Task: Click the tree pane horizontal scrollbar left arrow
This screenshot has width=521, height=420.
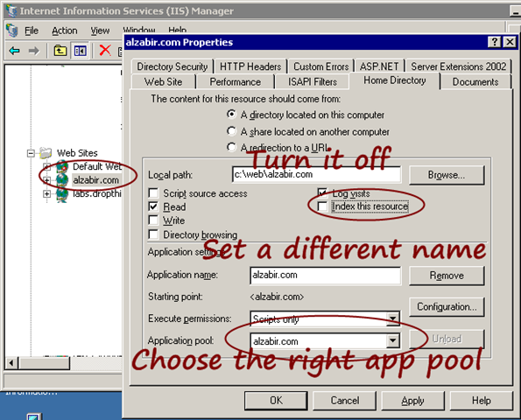Action: [11, 363]
